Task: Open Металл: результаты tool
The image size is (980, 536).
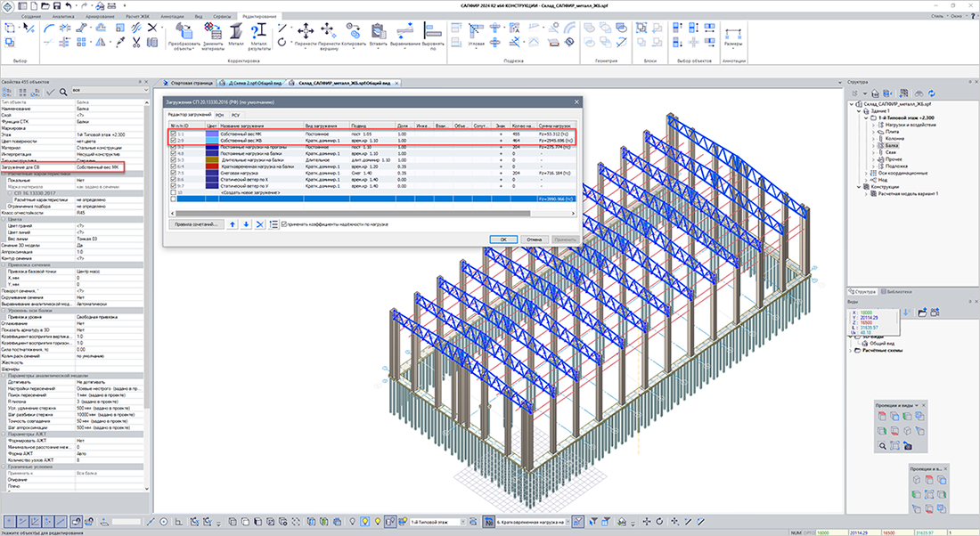Action: click(258, 37)
